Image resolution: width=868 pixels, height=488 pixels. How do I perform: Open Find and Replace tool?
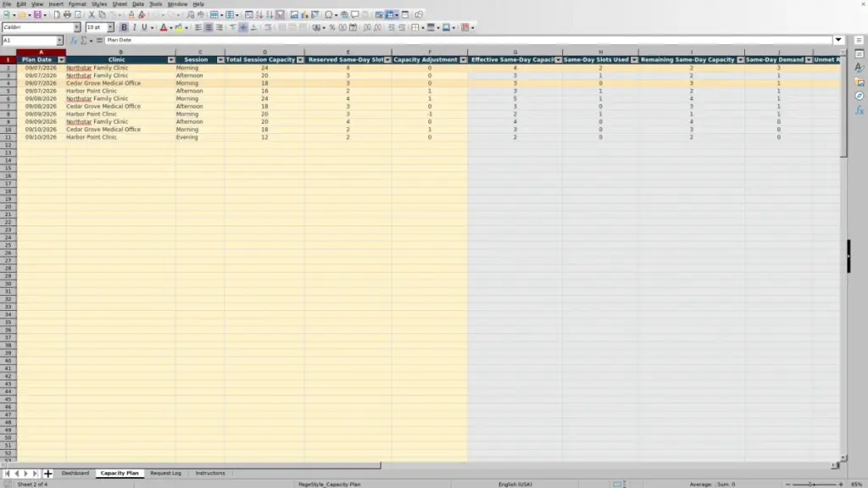pos(191,14)
